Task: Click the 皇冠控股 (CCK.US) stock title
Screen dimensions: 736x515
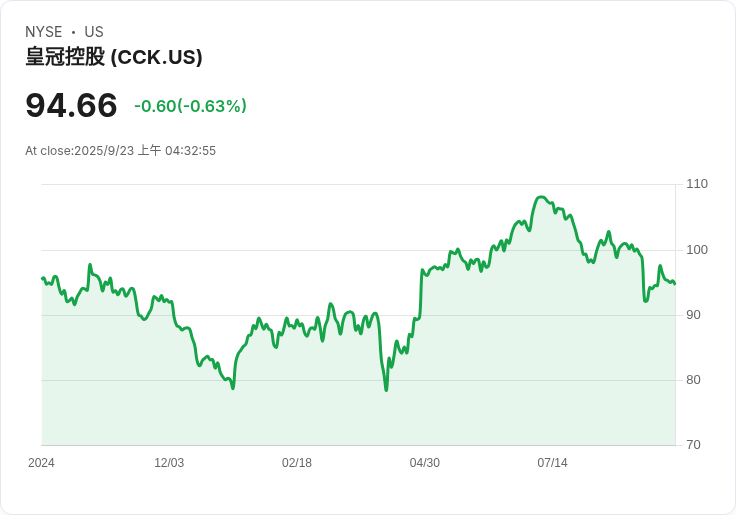Action: coord(114,57)
